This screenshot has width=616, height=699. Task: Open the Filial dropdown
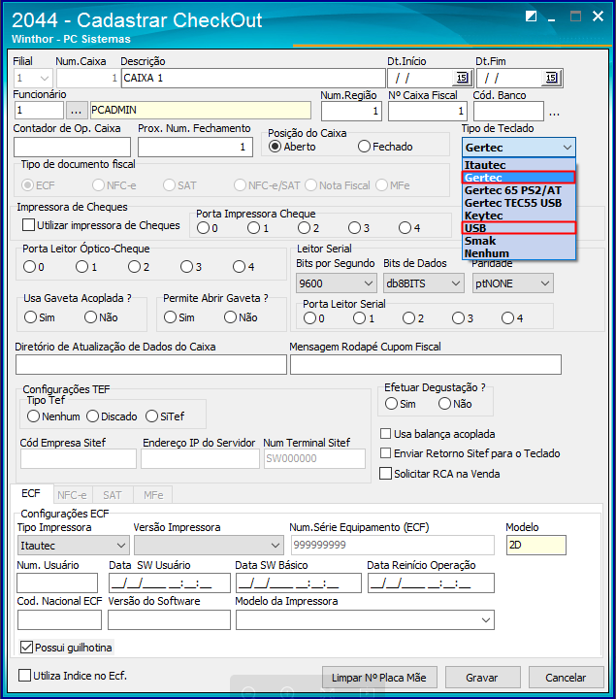(x=44, y=78)
